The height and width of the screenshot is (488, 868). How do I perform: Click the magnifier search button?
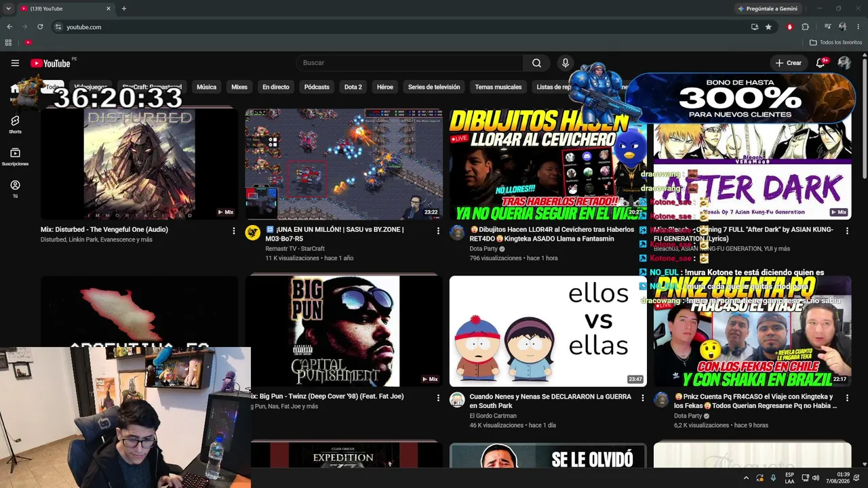pos(536,63)
